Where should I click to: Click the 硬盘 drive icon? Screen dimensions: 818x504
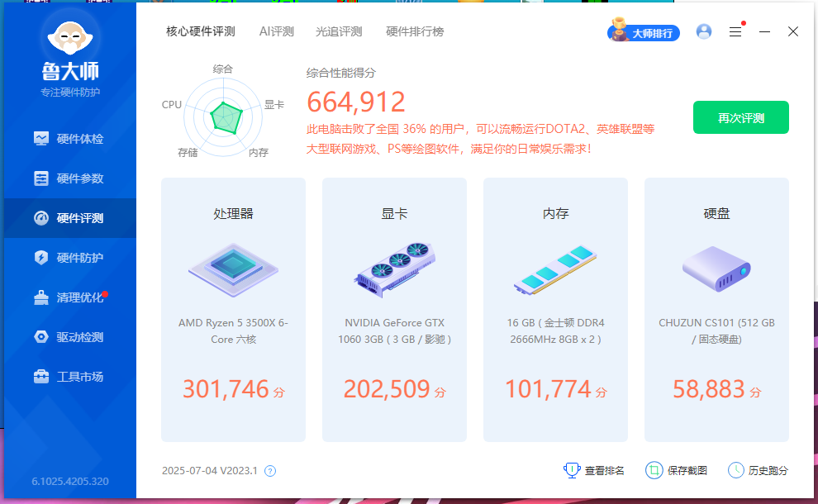click(x=716, y=269)
